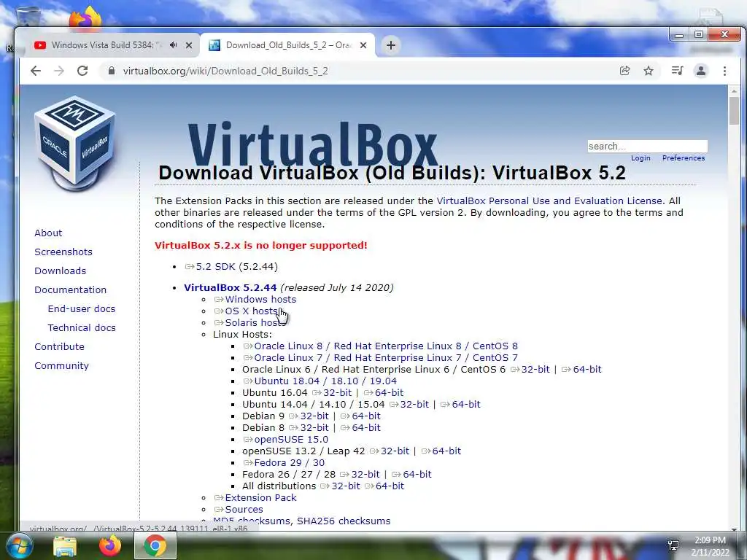Open End-user docs in the sidebar
The height and width of the screenshot is (560, 747).
[82, 308]
